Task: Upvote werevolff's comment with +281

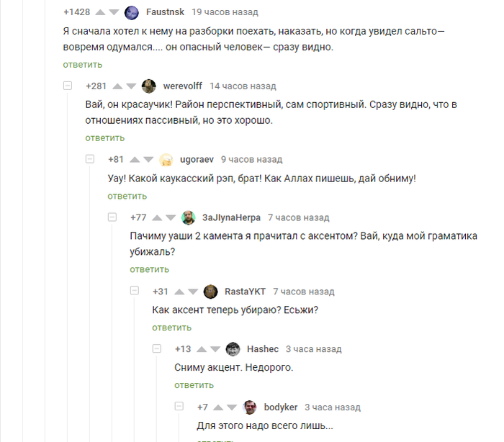Action: [117, 86]
